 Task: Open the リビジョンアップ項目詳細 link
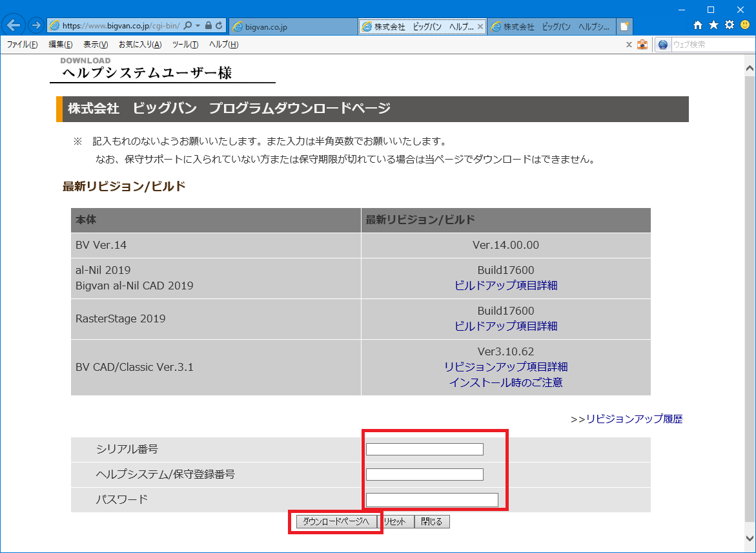click(506, 367)
